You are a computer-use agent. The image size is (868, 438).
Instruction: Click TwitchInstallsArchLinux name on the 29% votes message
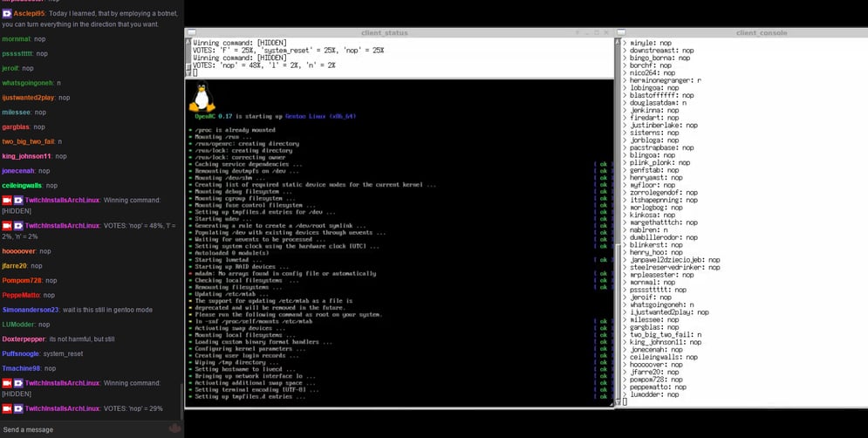[62, 408]
